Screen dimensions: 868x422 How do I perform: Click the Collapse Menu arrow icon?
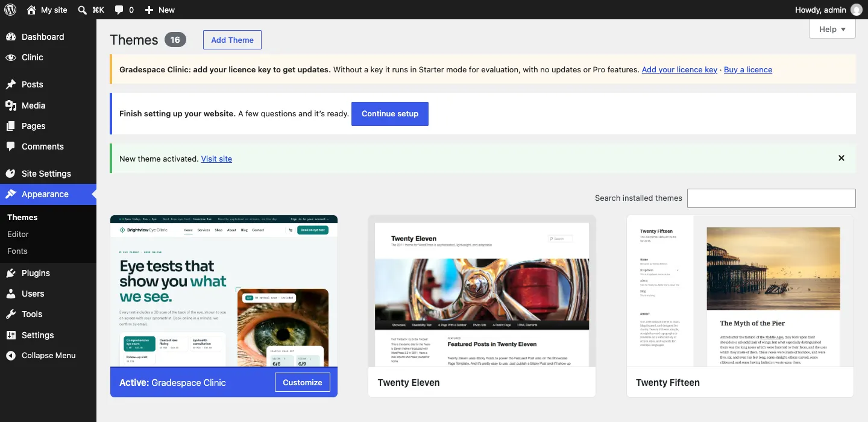point(11,356)
